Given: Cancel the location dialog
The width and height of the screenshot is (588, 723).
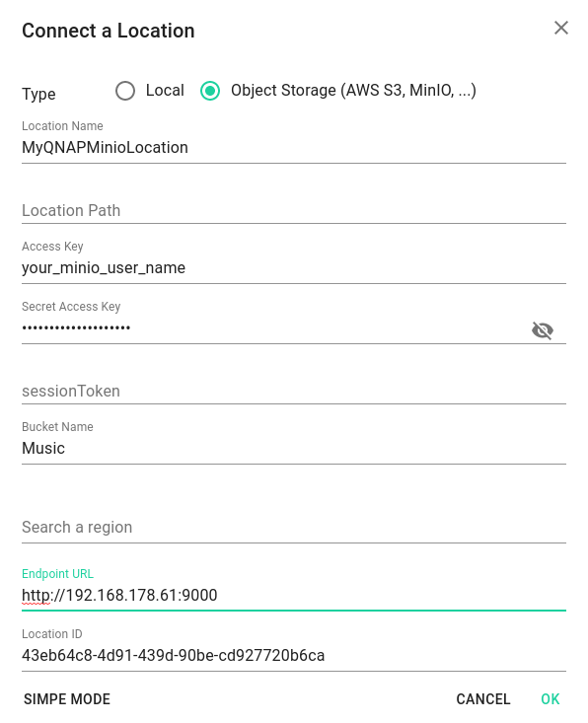Looking at the screenshot, I should click(482, 699).
